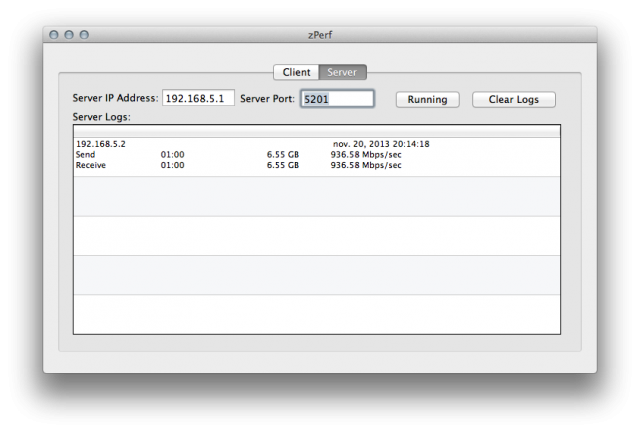Switch to the Client tab
This screenshot has width=640, height=433.
click(x=296, y=72)
